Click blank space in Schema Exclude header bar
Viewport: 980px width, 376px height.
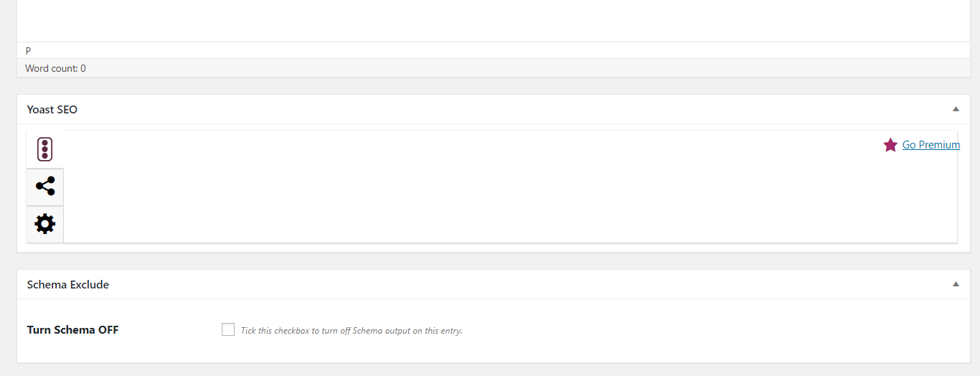coord(502,285)
